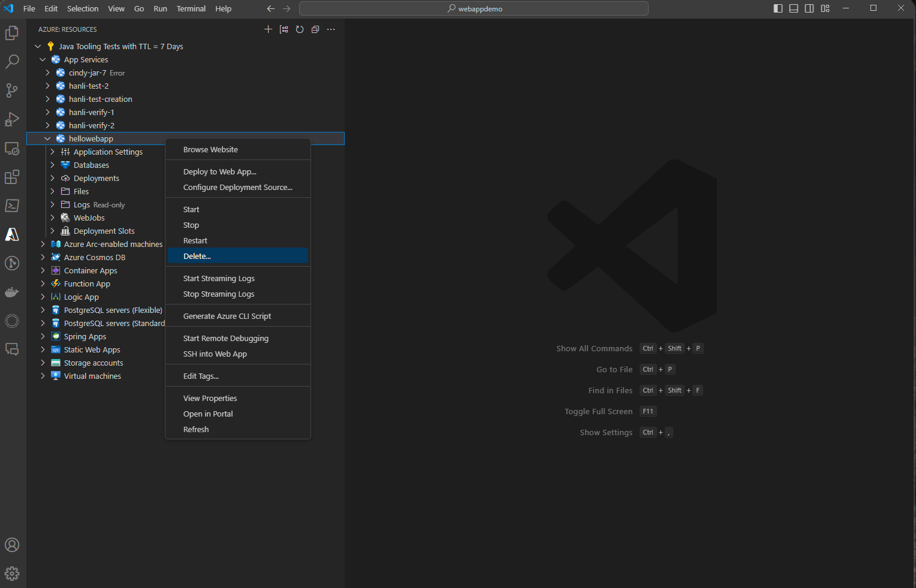Click the Azure icon in activity bar
Image resolution: width=916 pixels, height=588 pixels.
[x=12, y=234]
